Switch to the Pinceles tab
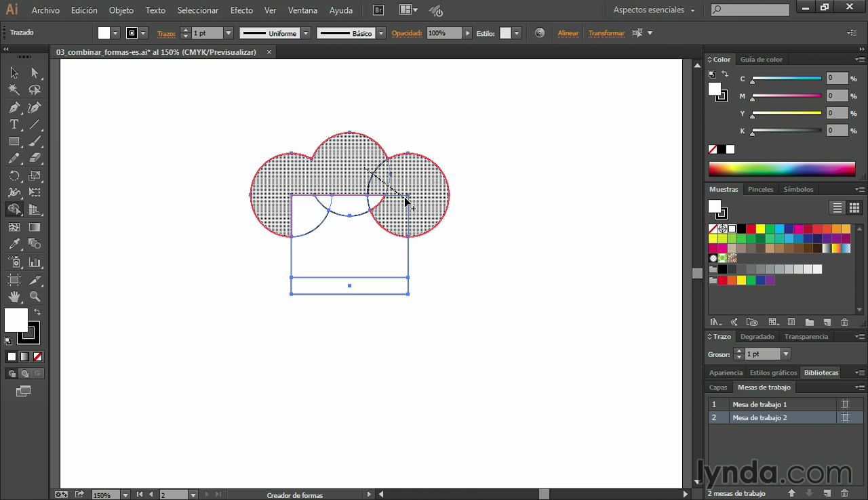Image resolution: width=868 pixels, height=500 pixels. 760,190
